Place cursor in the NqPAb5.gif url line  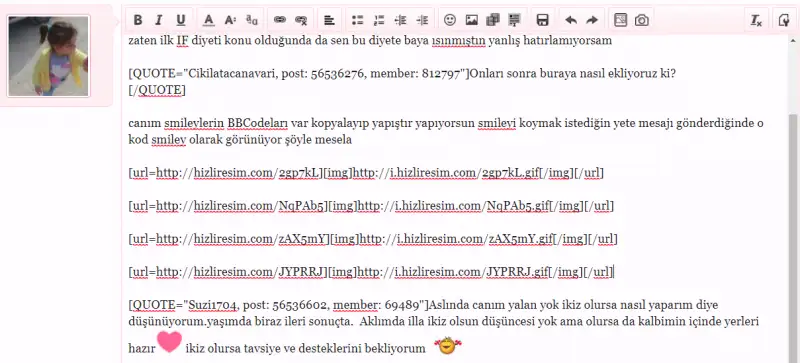point(371,206)
